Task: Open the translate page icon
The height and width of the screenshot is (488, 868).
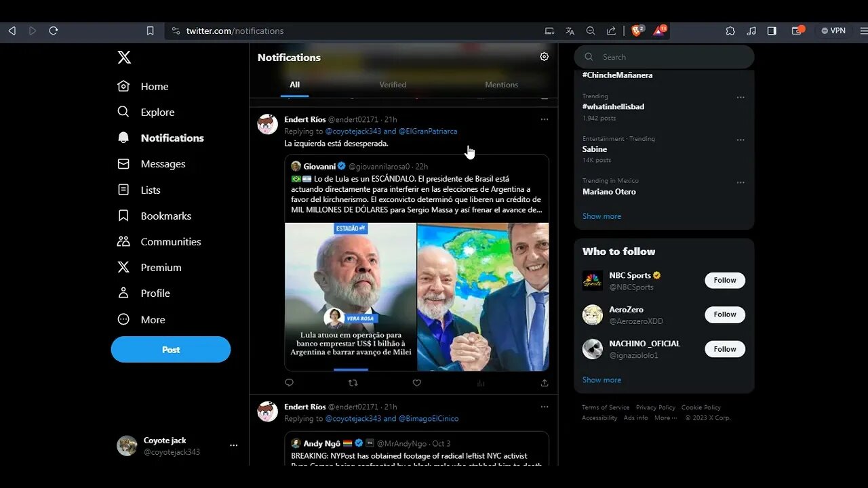Action: [570, 30]
